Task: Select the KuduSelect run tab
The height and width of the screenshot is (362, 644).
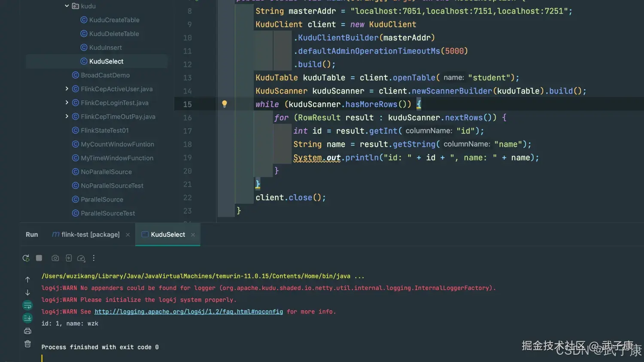Action: point(167,235)
